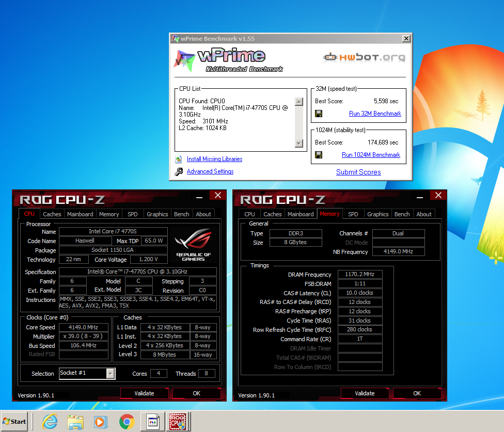The height and width of the screenshot is (432, 504).
Task: Click Run 1024M Benchmark link
Action: pos(371,155)
